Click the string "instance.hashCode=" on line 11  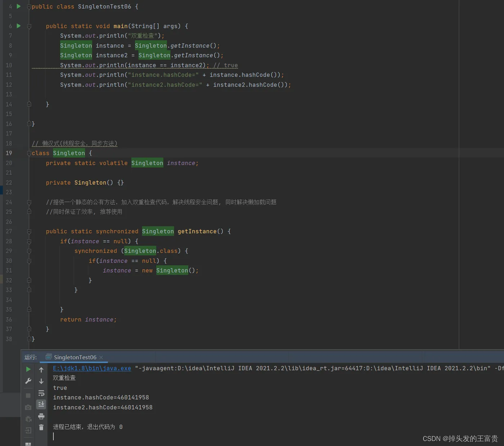point(163,75)
